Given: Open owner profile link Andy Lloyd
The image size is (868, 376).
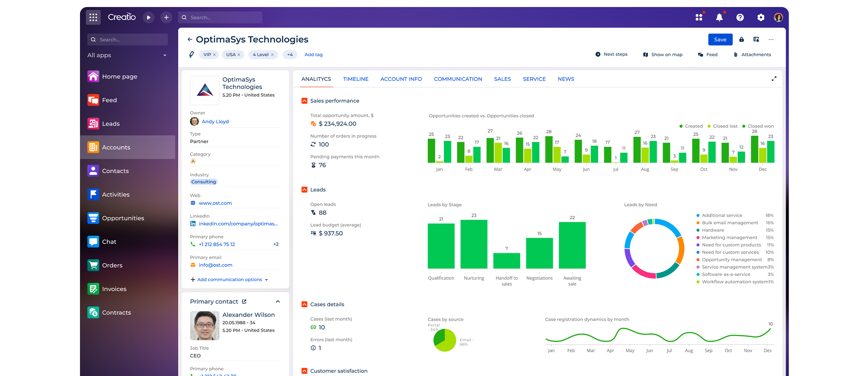Looking at the screenshot, I should [215, 122].
